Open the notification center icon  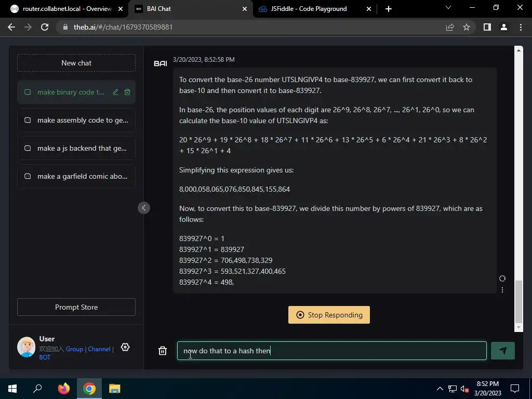click(515, 389)
